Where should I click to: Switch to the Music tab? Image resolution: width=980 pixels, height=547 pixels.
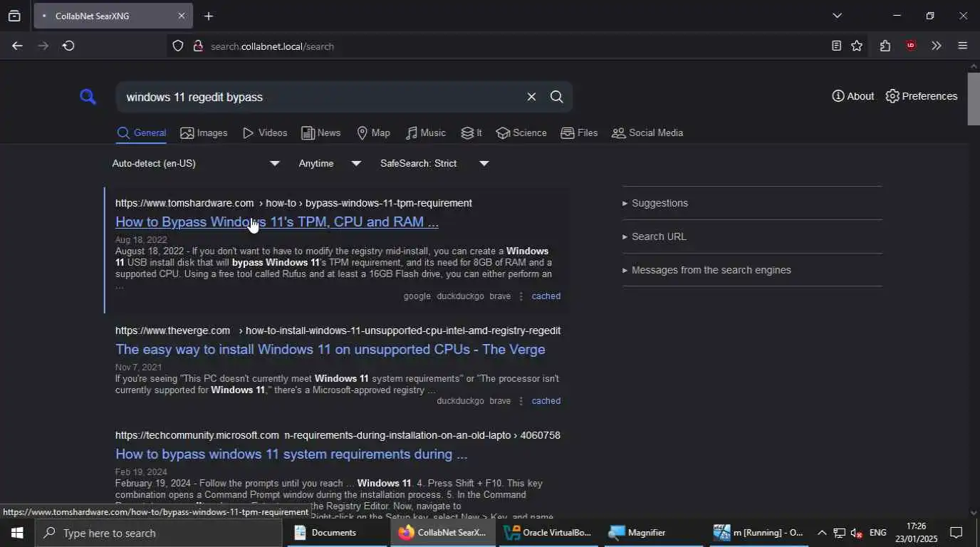(x=425, y=133)
